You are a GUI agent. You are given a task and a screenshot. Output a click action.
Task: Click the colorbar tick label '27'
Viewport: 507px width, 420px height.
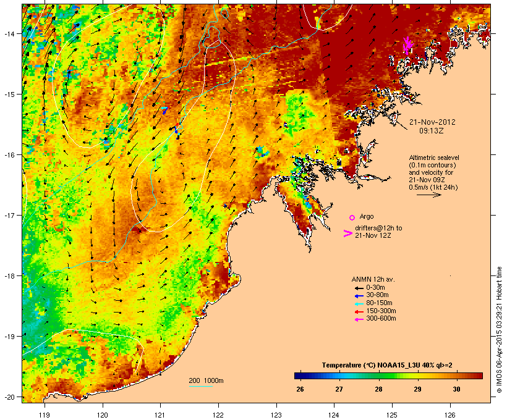[x=339, y=389]
